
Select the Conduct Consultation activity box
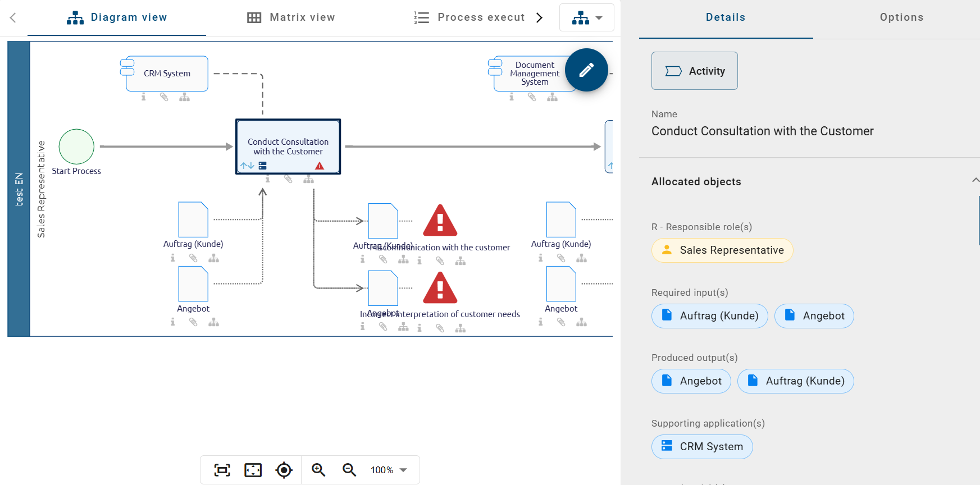tap(288, 147)
